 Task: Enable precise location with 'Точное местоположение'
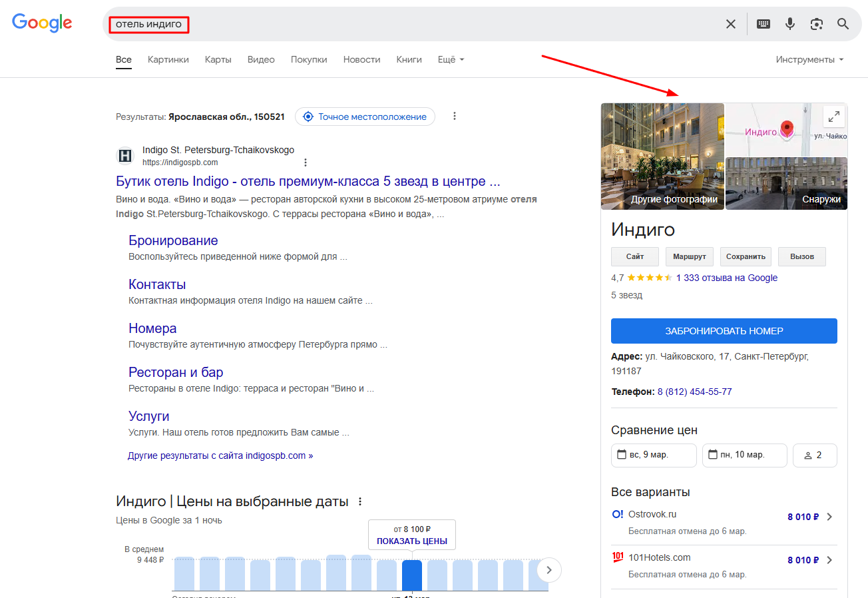365,116
